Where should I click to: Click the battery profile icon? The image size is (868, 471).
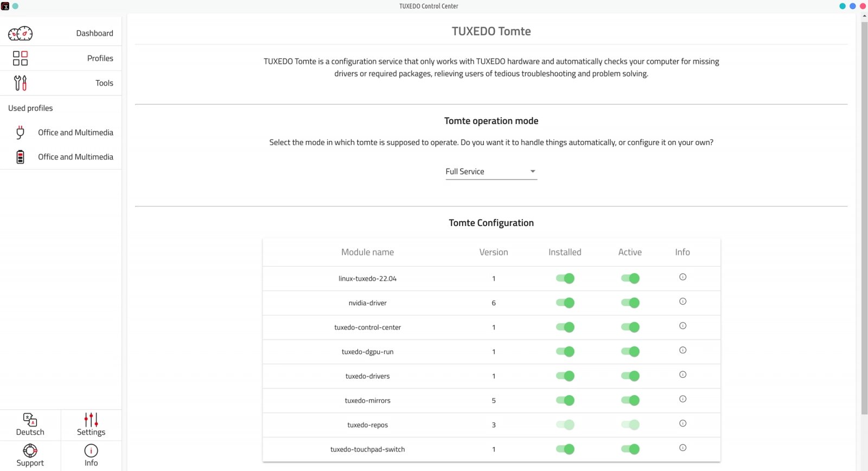[x=20, y=157]
